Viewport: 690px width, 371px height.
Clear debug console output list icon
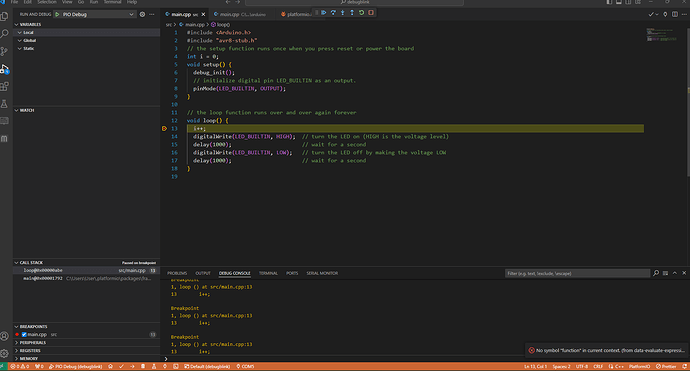665,273
